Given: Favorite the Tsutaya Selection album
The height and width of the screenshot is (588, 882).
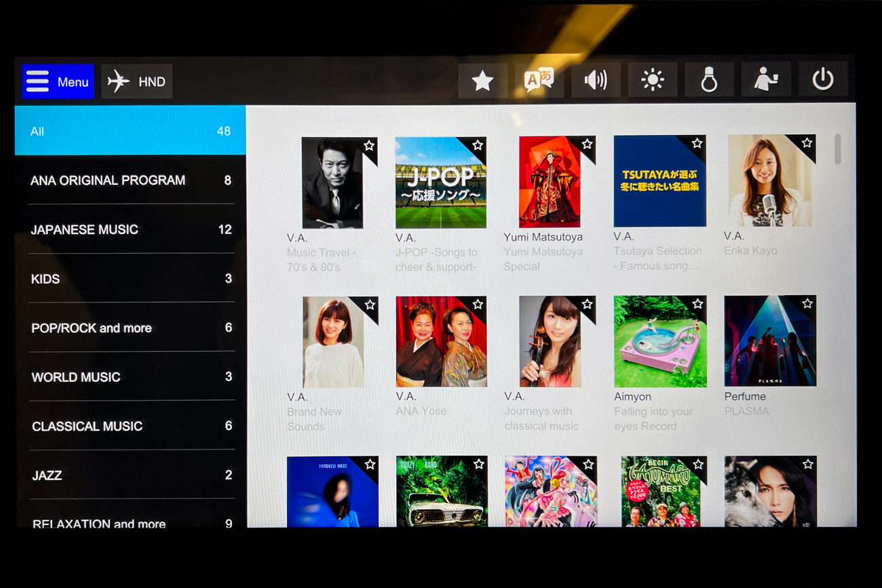Looking at the screenshot, I should click(697, 144).
